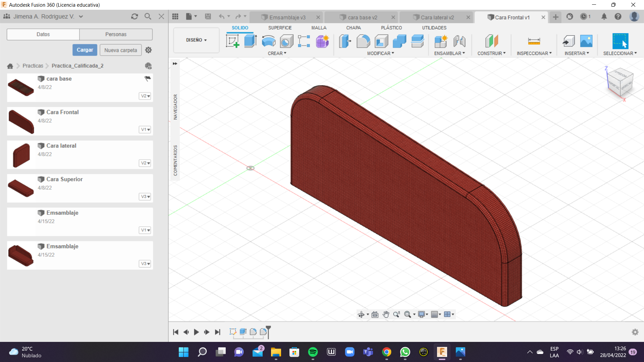The width and height of the screenshot is (644, 362).
Task: Click the Joint tool icon
Action: click(460, 41)
